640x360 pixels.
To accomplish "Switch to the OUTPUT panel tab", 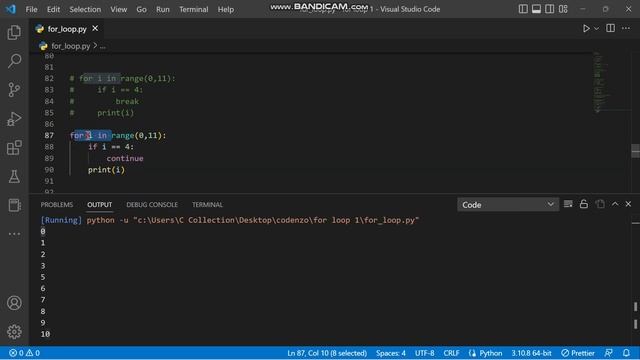I will point(100,205).
